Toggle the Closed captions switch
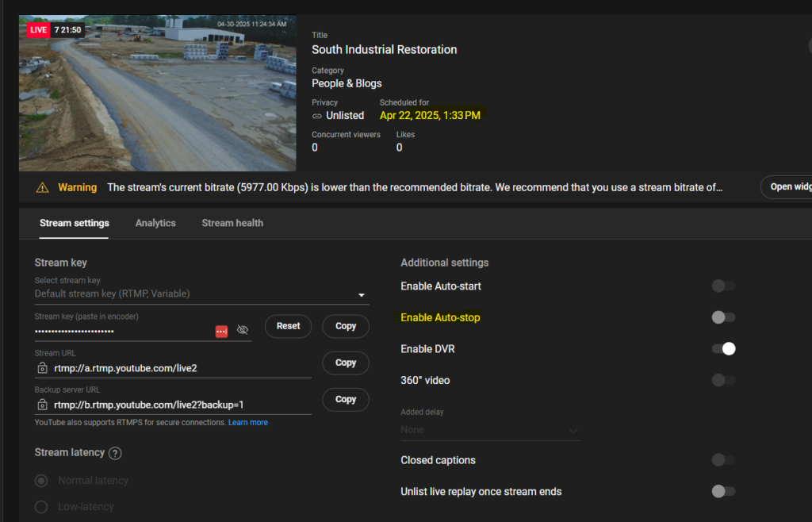The image size is (812, 522). pyautogui.click(x=723, y=460)
